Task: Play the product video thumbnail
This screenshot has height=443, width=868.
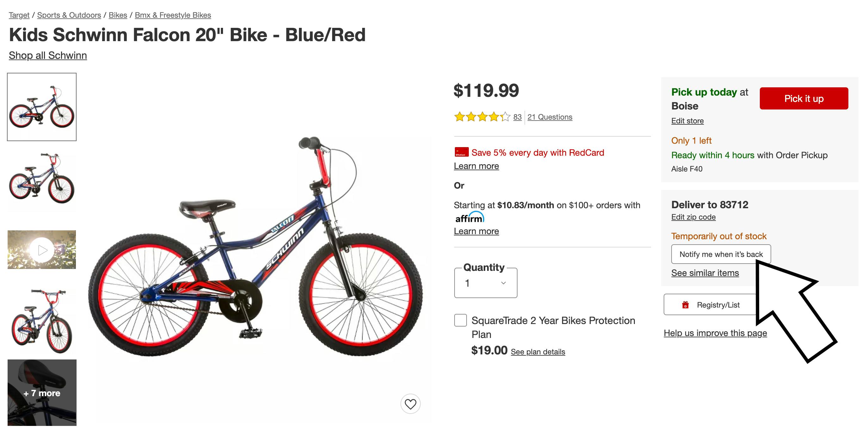Action: click(42, 250)
